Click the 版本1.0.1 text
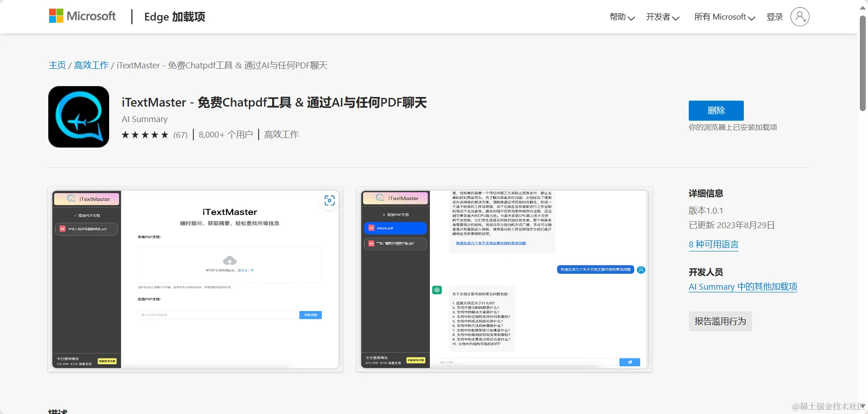This screenshot has height=414, width=868. [706, 210]
